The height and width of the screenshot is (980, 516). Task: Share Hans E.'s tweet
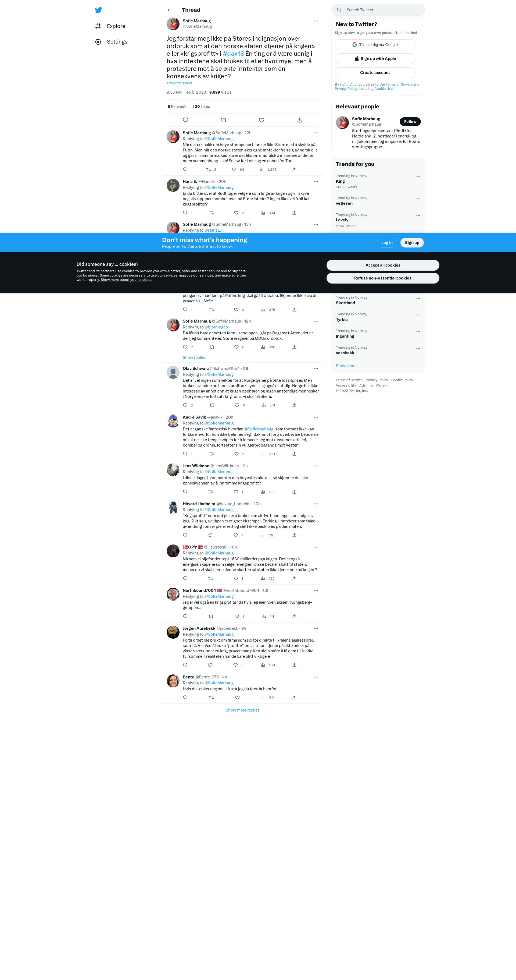[294, 213]
